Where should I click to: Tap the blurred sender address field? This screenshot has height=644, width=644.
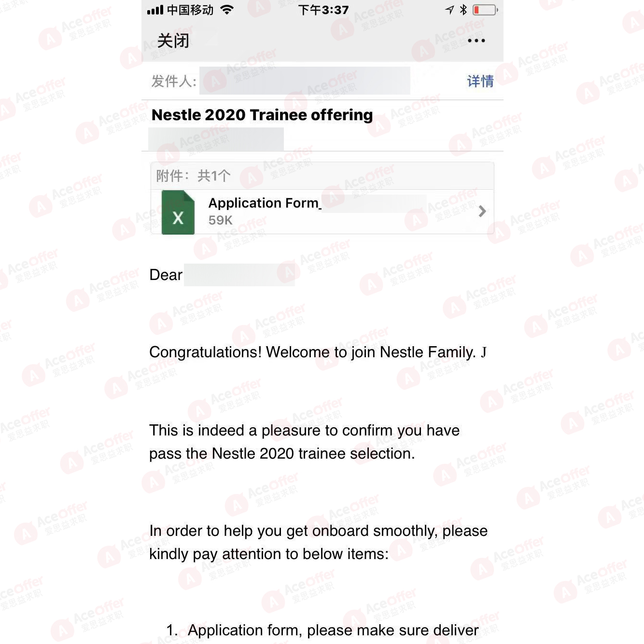pos(305,81)
